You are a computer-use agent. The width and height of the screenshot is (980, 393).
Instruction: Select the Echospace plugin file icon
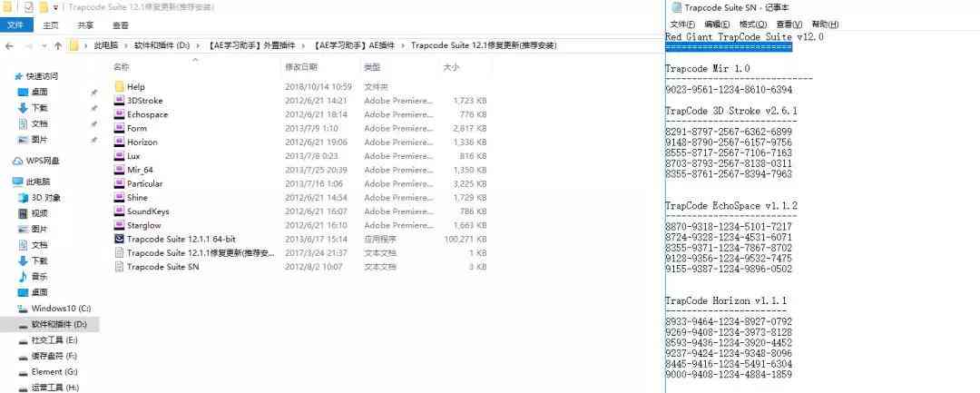pyautogui.click(x=120, y=114)
